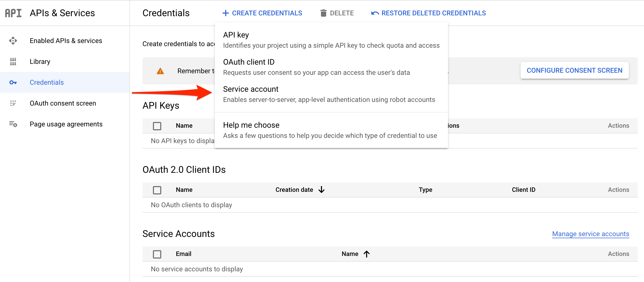Click the API logo icon
The image size is (644, 282).
click(13, 13)
